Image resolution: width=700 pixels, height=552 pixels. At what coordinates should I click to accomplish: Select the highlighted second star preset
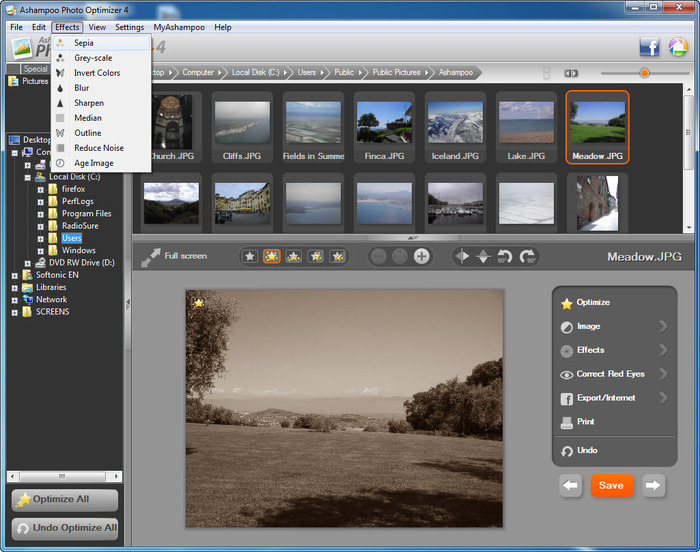(271, 256)
